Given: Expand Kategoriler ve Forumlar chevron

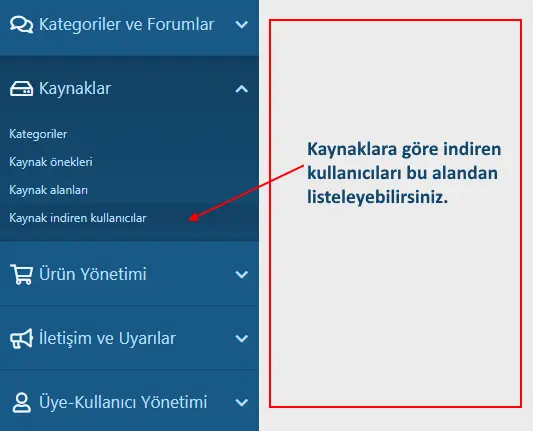Looking at the screenshot, I should [x=241, y=24].
